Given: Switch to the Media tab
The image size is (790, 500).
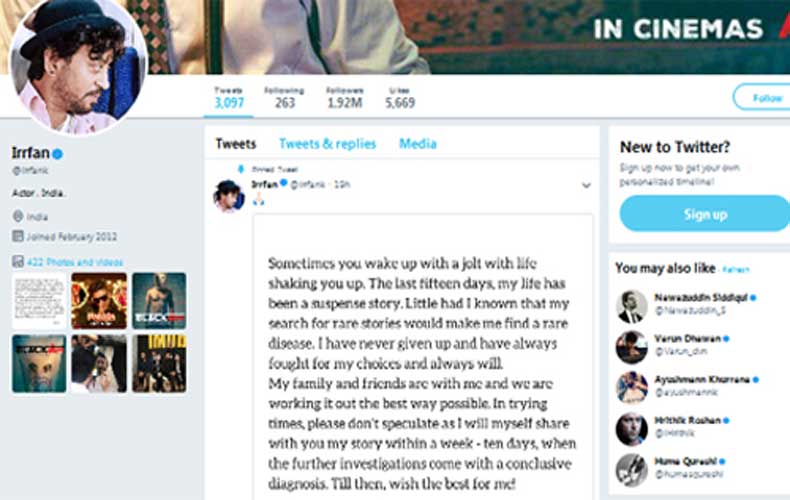Looking at the screenshot, I should pos(418,144).
